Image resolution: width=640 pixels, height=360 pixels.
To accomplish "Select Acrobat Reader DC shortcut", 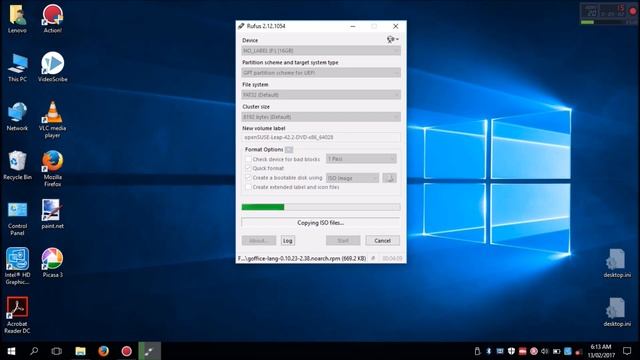I will (17, 316).
